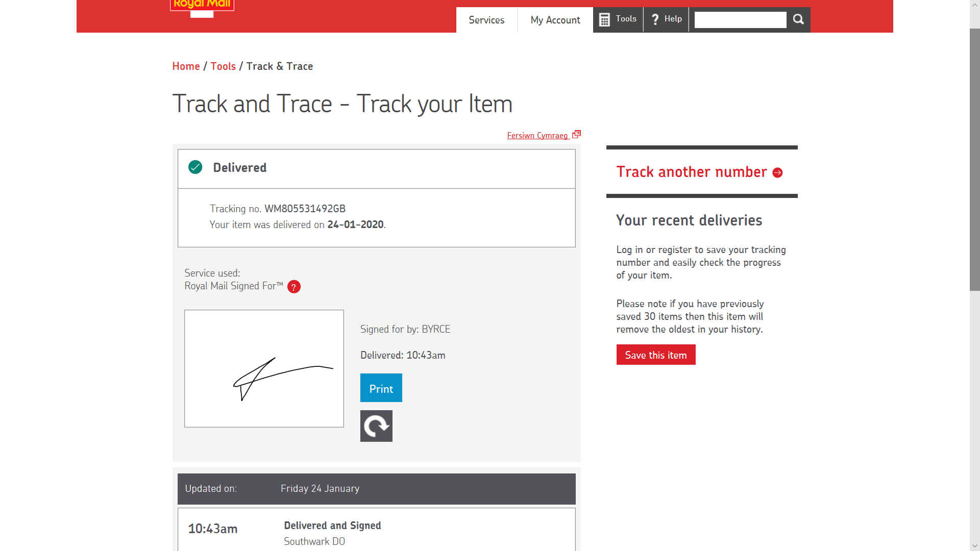Click 'Your recent deliveries' heading
Screen dimensions: 980x551
pyautogui.click(x=689, y=220)
